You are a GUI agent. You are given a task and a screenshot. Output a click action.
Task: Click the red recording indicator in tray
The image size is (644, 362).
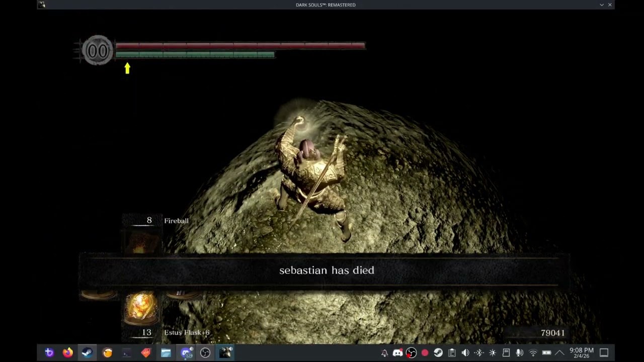point(425,353)
